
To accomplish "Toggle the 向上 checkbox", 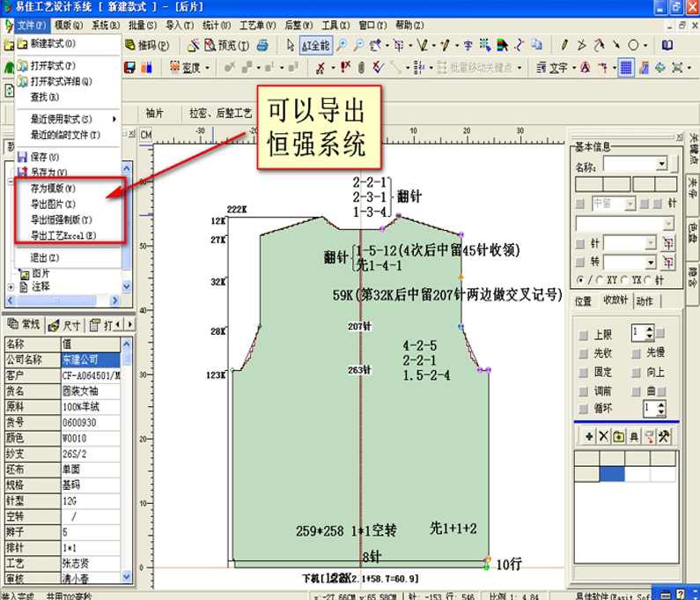I will pyautogui.click(x=636, y=373).
